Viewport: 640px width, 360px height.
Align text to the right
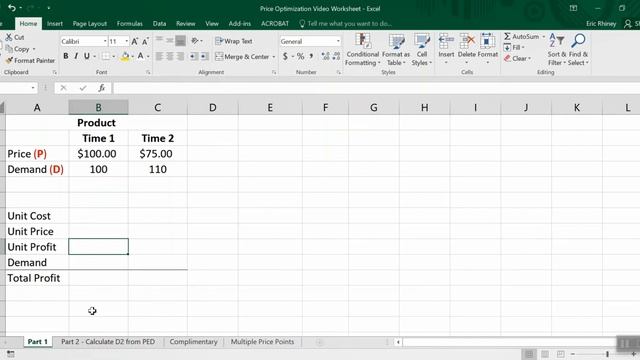[x=180, y=56]
